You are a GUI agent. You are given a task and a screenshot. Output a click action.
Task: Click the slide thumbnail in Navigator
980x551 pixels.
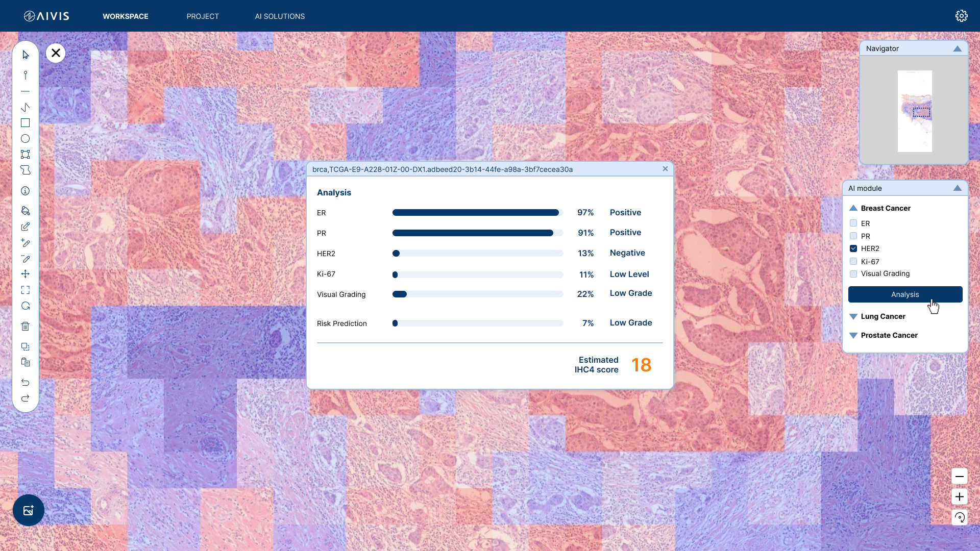click(915, 111)
